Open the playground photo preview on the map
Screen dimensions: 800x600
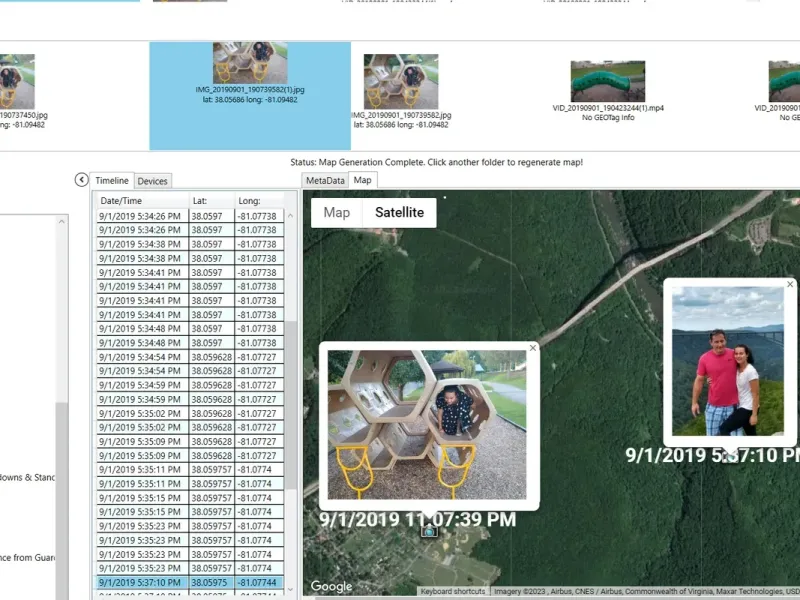pyautogui.click(x=427, y=424)
